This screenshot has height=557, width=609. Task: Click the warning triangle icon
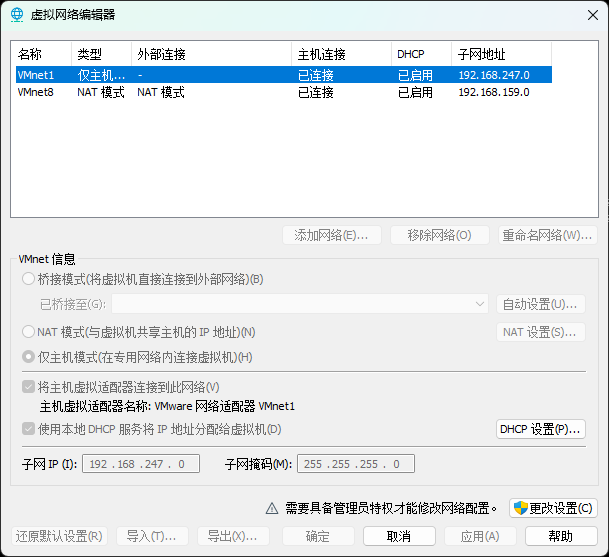tap(271, 508)
